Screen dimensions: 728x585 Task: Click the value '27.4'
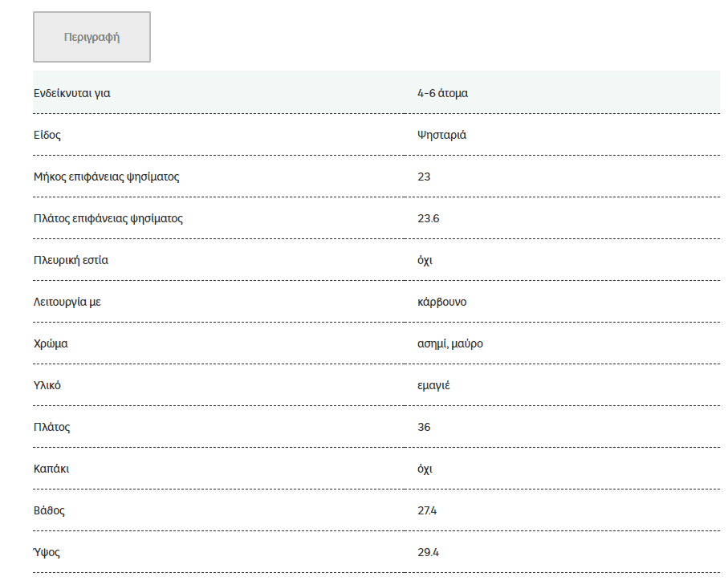coord(427,510)
